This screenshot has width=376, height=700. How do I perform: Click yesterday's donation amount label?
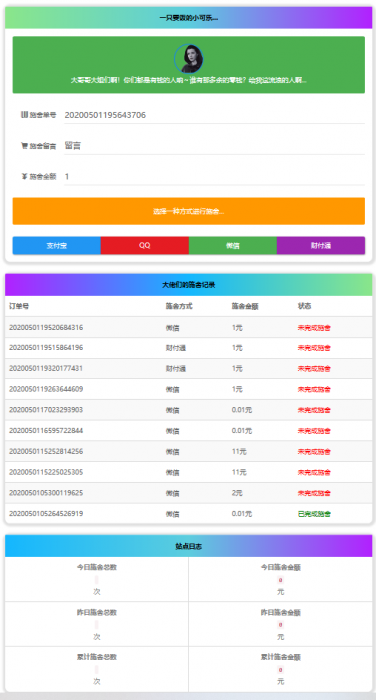280,613
